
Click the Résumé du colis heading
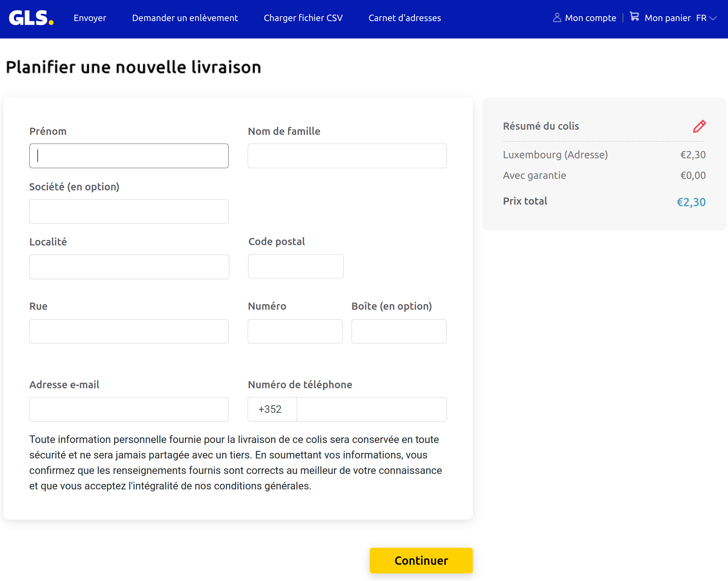(541, 126)
